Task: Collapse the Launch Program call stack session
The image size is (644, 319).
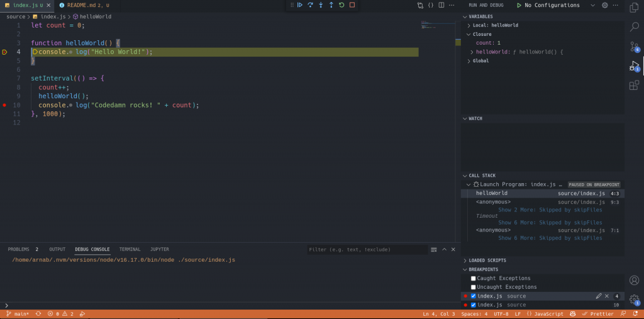Action: (x=469, y=184)
